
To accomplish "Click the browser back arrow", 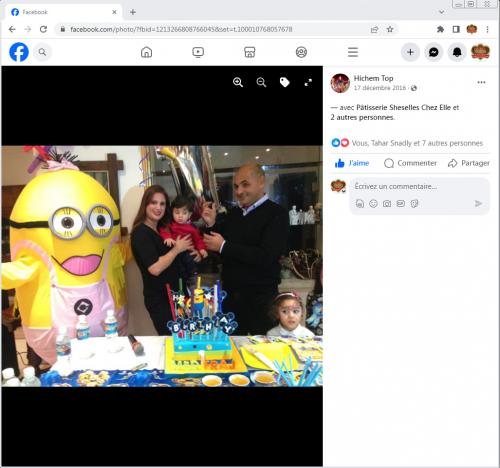I will point(12,29).
